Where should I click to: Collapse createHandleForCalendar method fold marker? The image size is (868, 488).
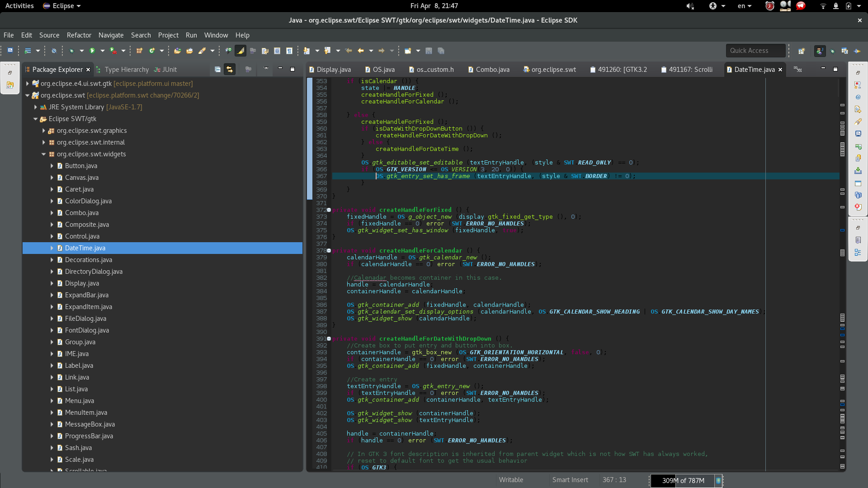click(329, 251)
